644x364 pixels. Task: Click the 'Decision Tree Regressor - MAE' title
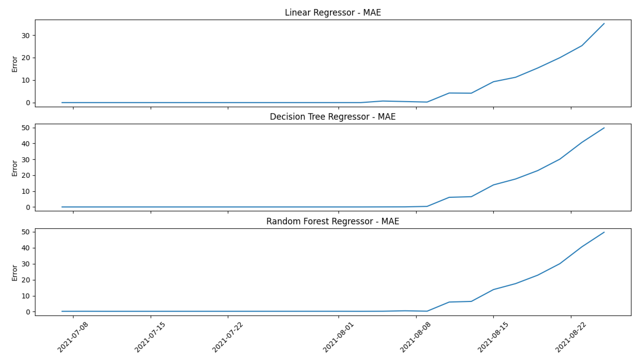coord(333,117)
